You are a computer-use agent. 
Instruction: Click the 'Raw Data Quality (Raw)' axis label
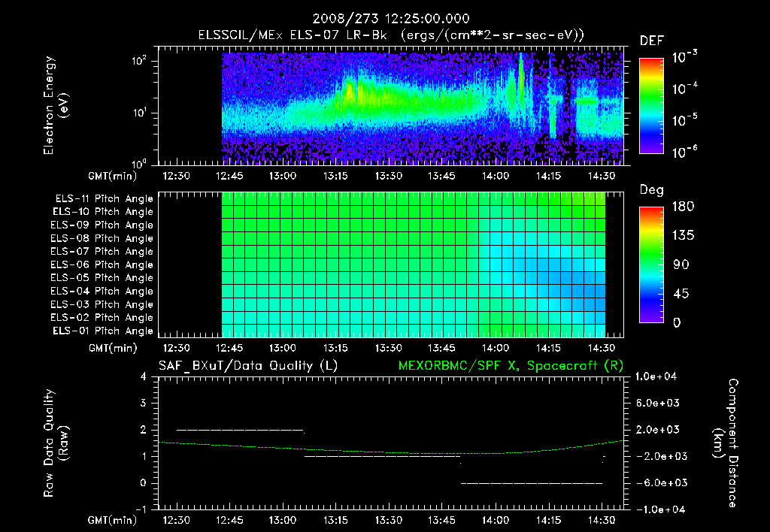tap(56, 443)
